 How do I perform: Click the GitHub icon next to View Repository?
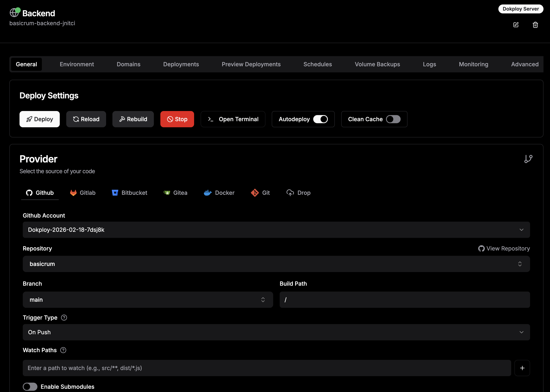pyautogui.click(x=481, y=249)
